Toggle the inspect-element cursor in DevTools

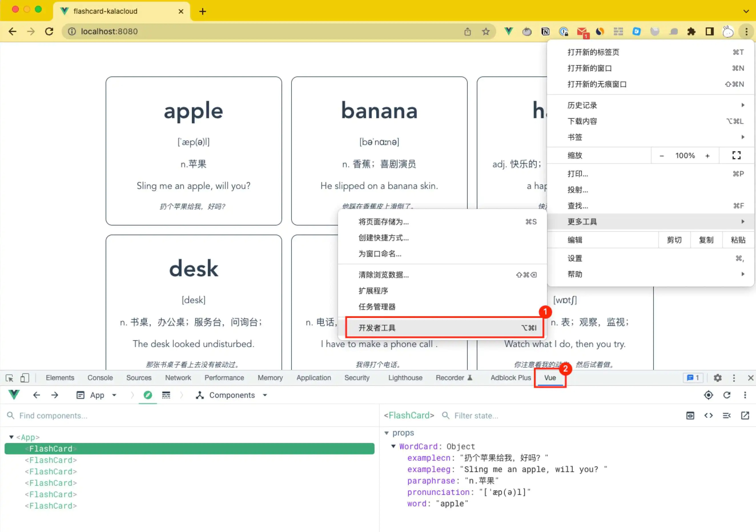(9, 378)
